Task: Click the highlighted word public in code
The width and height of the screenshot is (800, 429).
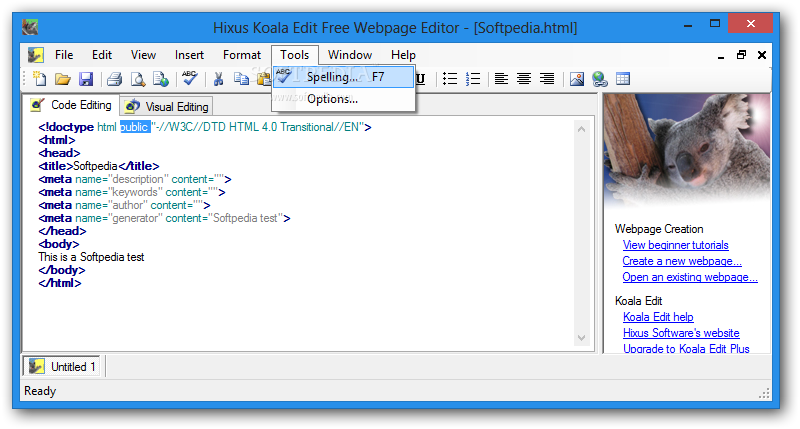Action: coord(135,127)
